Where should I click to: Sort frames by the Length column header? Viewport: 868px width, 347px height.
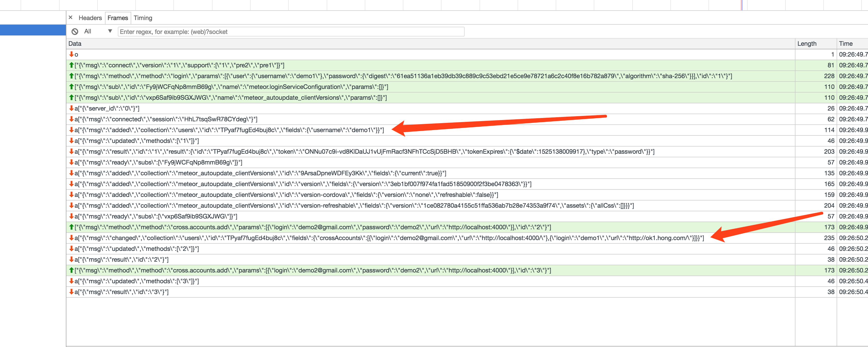[x=807, y=43]
